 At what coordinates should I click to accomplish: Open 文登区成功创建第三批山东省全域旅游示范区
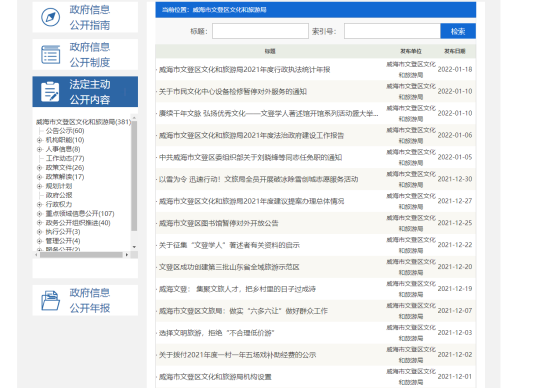pyautogui.click(x=229, y=267)
